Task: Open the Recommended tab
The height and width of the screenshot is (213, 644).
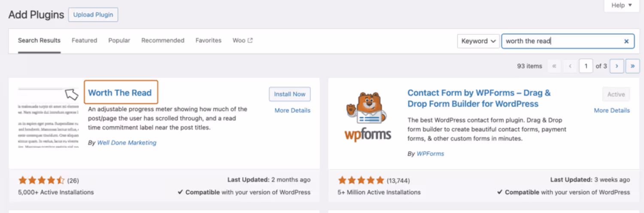Action: pos(163,41)
